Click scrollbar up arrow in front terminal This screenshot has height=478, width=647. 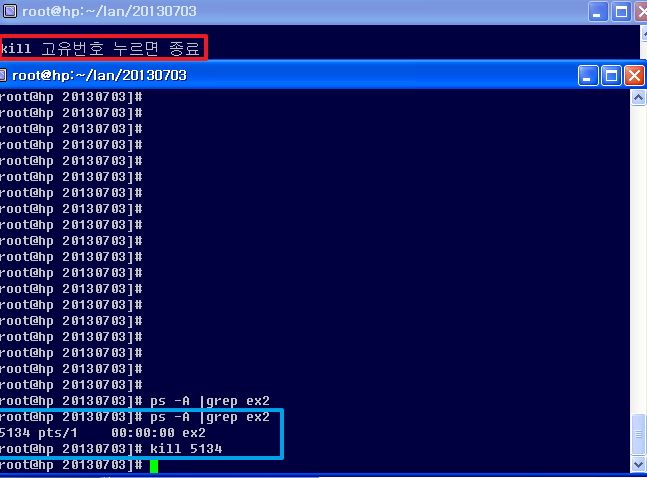click(638, 98)
